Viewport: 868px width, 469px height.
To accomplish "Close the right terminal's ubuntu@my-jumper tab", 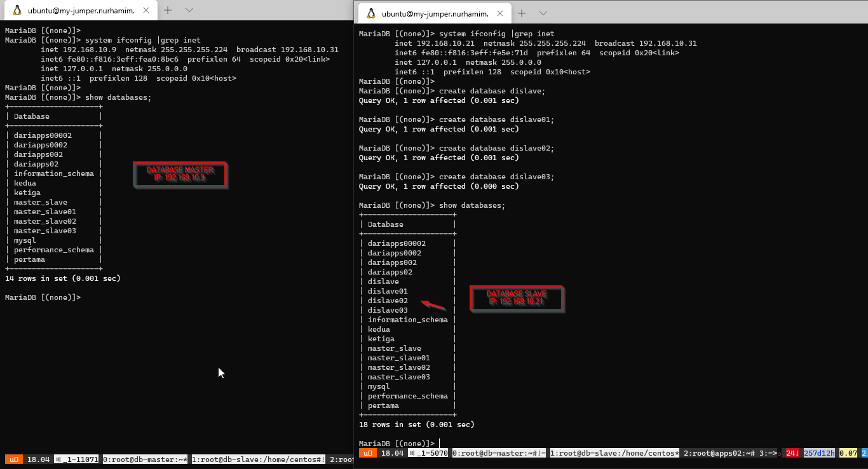I will [498, 14].
